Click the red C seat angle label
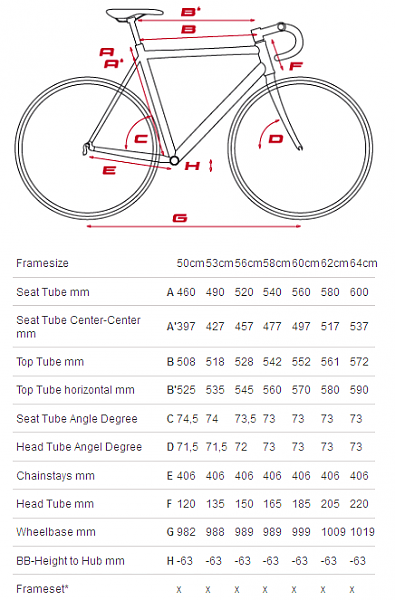 click(141, 138)
